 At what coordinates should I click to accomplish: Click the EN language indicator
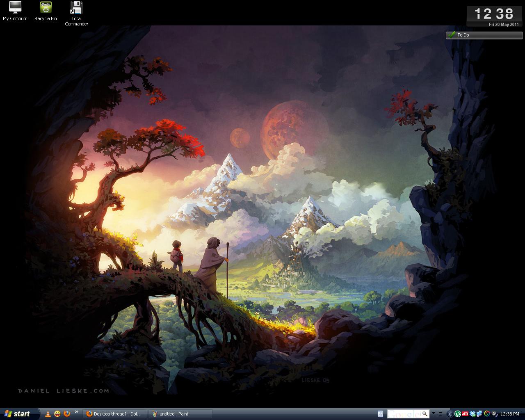[x=380, y=414]
